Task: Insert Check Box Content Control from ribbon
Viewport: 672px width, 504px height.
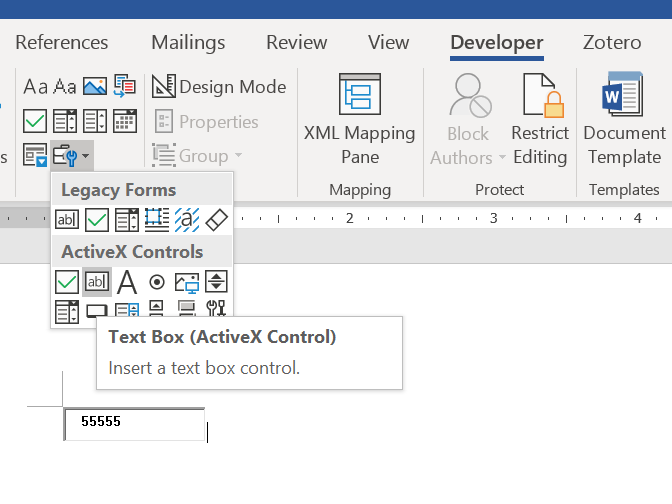Action: 35,121
